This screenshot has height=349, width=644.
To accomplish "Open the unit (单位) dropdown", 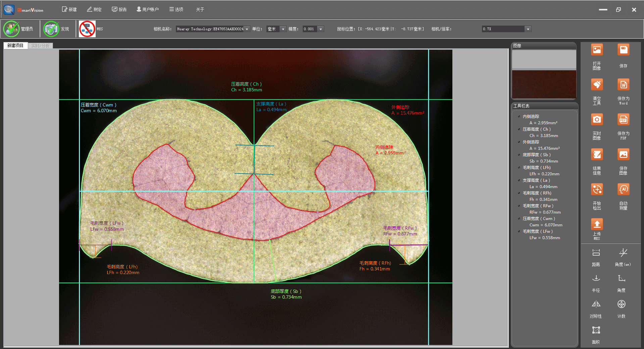I will (x=283, y=29).
